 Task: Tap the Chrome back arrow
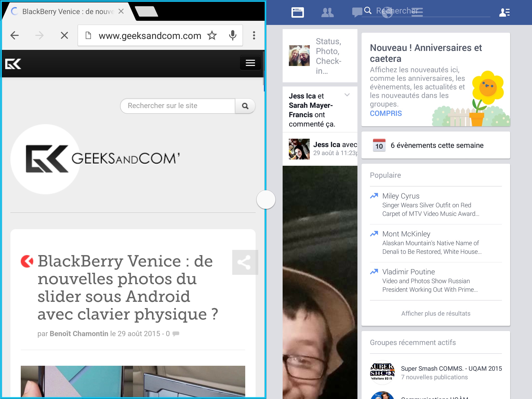tap(15, 35)
